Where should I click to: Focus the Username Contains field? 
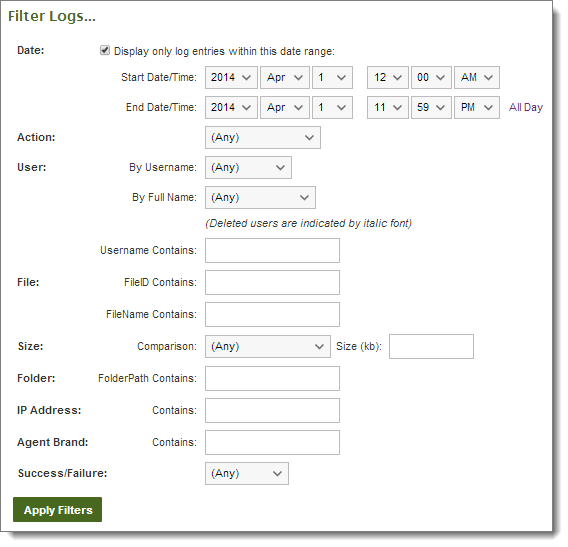pos(272,251)
